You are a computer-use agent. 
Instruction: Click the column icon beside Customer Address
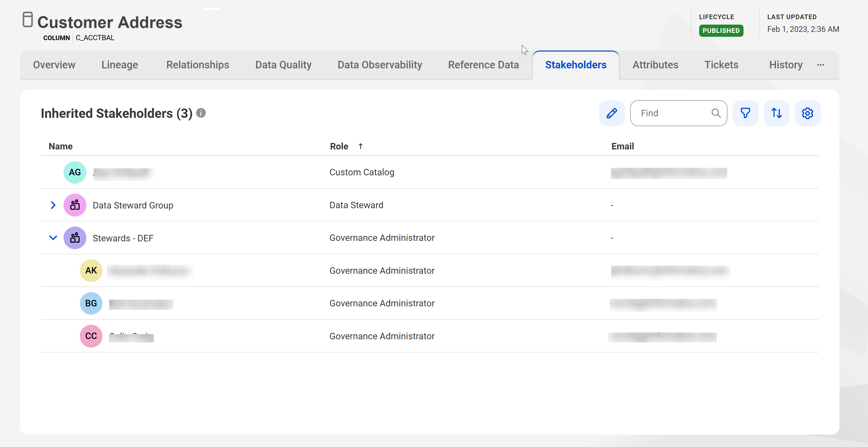click(28, 19)
